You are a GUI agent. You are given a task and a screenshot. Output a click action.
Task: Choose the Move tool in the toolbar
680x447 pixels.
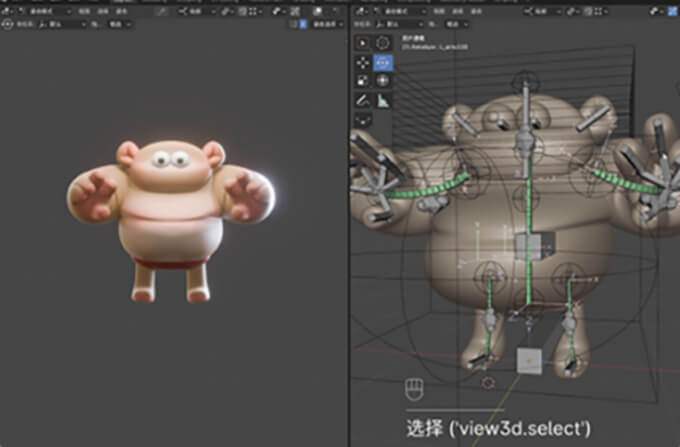[364, 62]
